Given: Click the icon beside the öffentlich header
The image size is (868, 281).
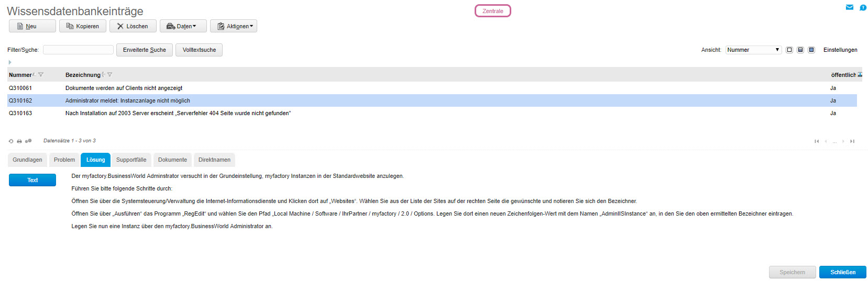Looking at the screenshot, I should click(x=860, y=75).
